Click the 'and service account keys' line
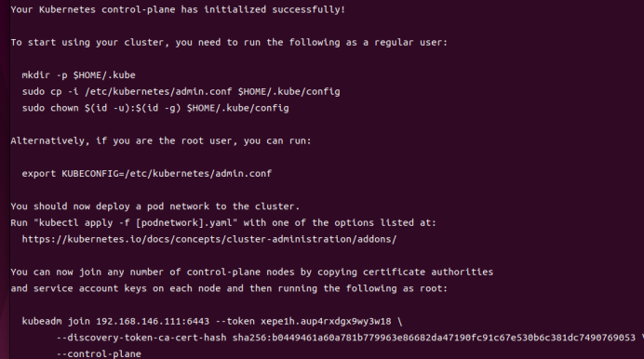 pyautogui.click(x=229, y=288)
